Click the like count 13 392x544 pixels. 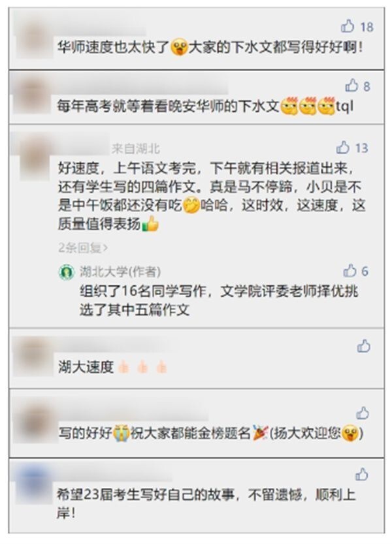click(361, 148)
